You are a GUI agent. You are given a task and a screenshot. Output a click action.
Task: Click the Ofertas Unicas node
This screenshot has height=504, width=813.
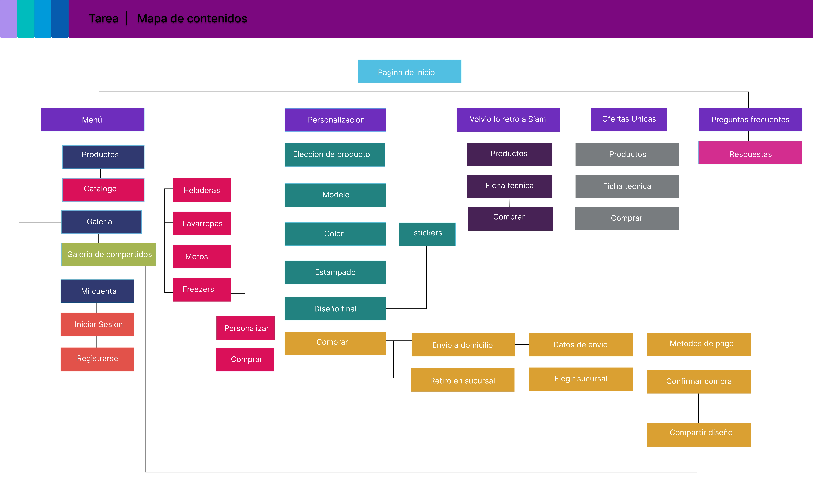point(629,119)
